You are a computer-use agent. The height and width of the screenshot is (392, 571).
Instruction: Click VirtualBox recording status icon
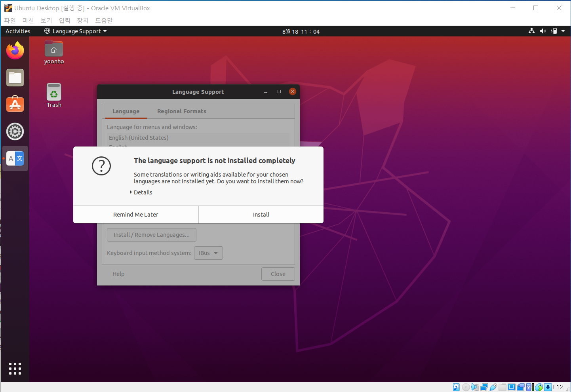coord(520,387)
